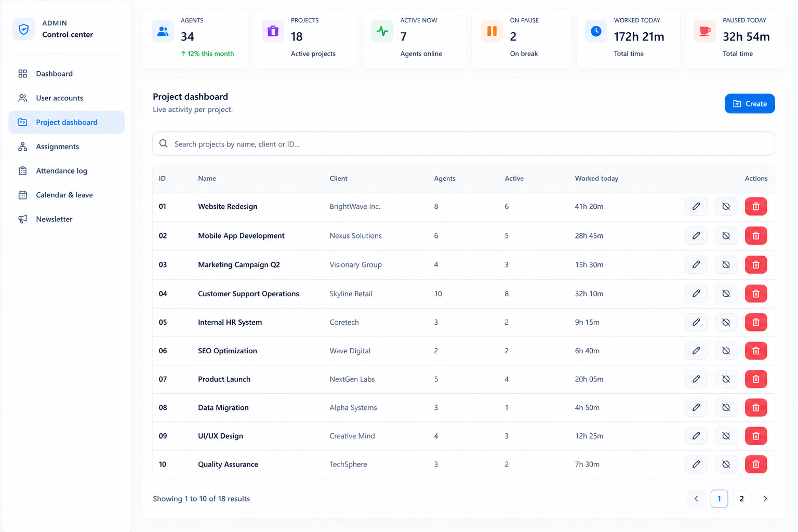This screenshot has height=532, width=798.
Task: Click 'Showing 1 to 10 of 18 results'
Action: coord(202,499)
